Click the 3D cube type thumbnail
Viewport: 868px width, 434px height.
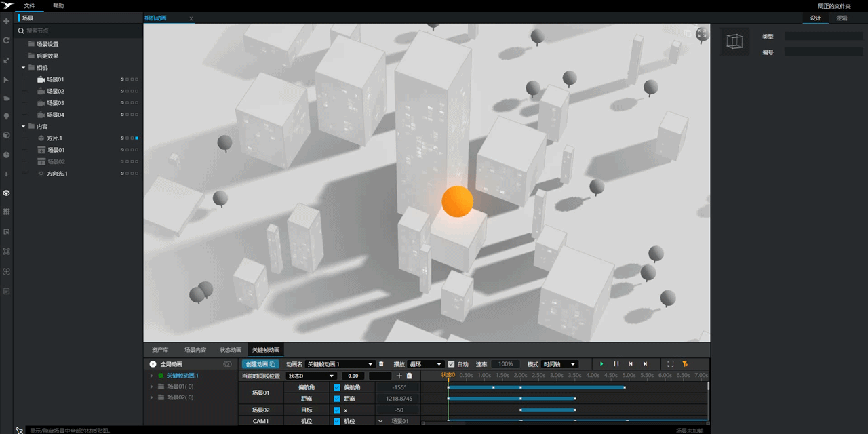coord(734,41)
